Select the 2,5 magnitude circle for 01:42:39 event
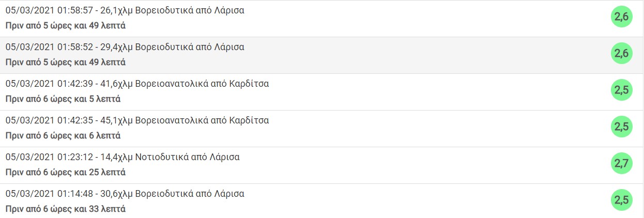The height and width of the screenshot is (218, 644). click(621, 90)
